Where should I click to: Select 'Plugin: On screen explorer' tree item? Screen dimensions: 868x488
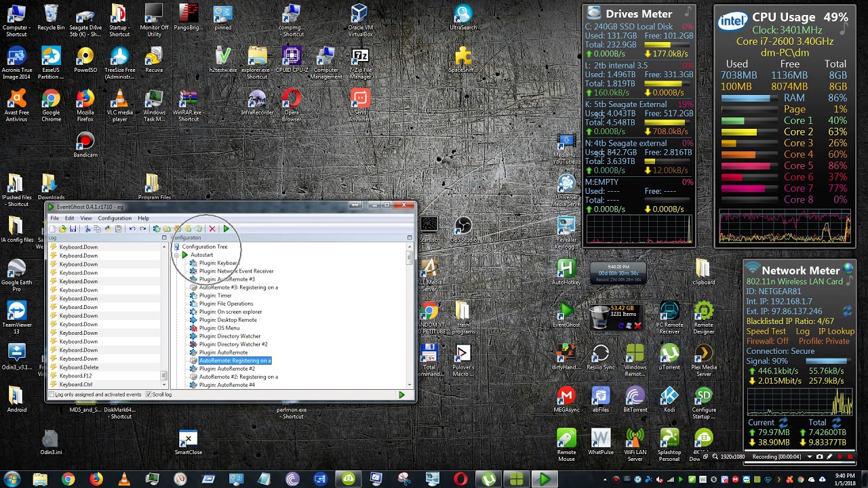pos(230,312)
